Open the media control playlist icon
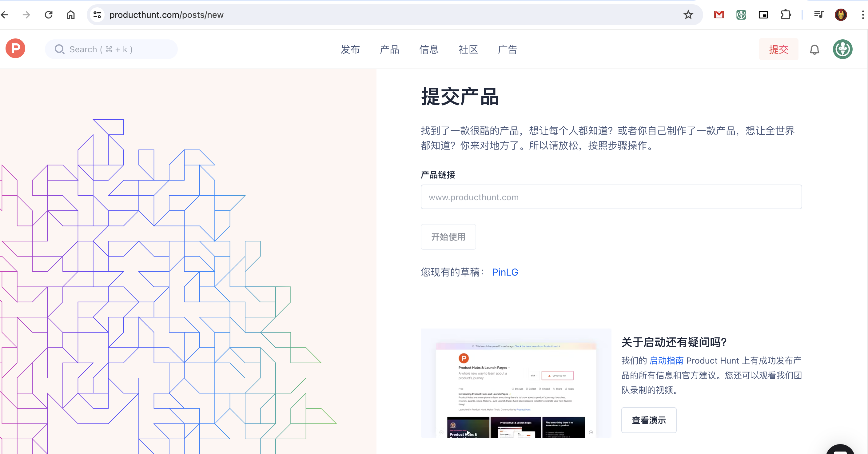Viewport: 868px width, 454px height. [x=818, y=15]
